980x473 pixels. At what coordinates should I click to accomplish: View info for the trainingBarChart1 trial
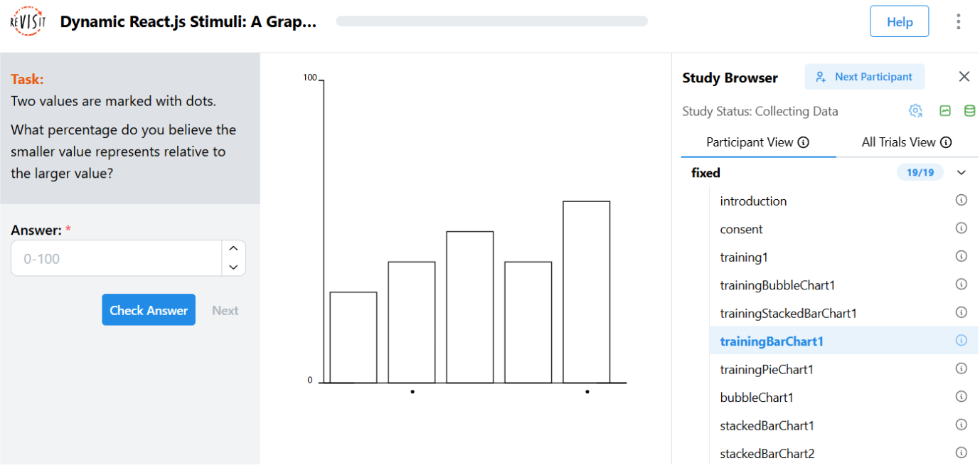click(961, 341)
